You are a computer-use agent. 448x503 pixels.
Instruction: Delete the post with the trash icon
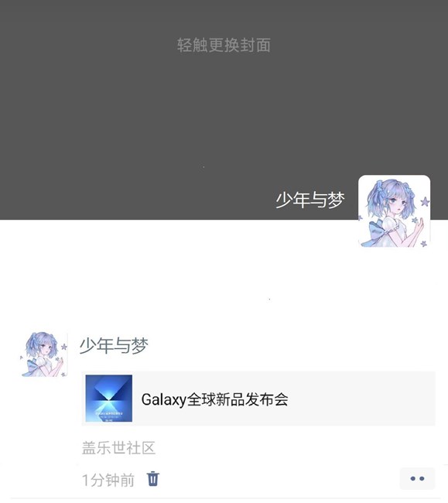pyautogui.click(x=153, y=478)
